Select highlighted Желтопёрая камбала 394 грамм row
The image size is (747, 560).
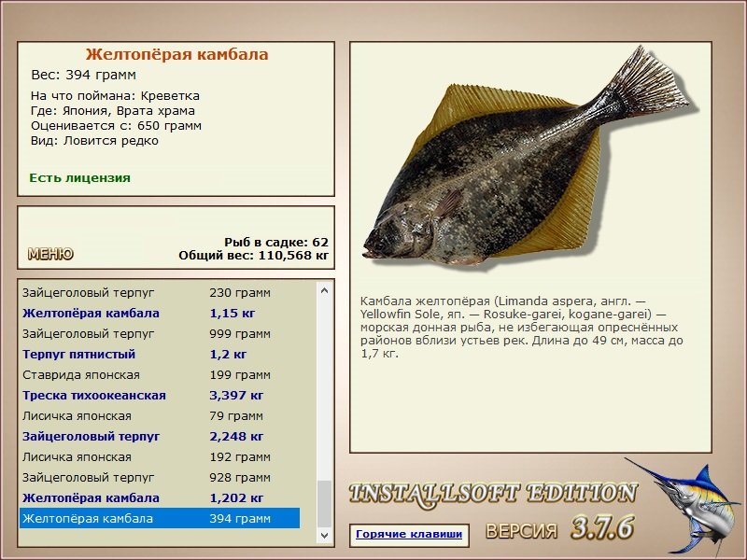click(x=159, y=519)
